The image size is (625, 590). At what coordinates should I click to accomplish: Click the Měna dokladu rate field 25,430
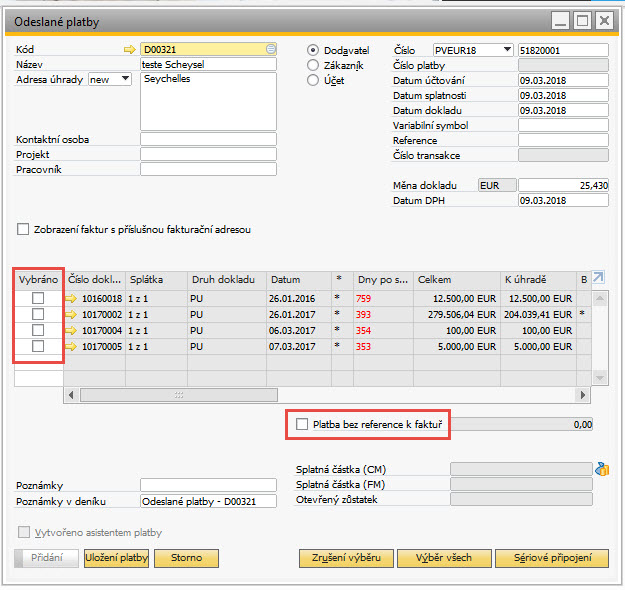pos(563,185)
